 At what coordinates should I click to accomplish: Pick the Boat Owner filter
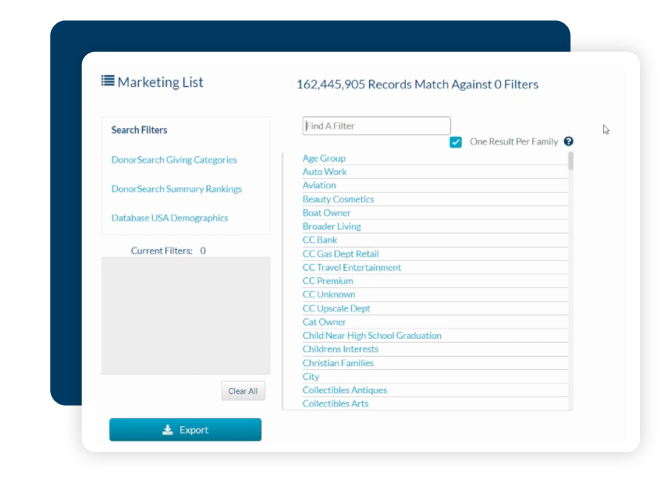(326, 213)
